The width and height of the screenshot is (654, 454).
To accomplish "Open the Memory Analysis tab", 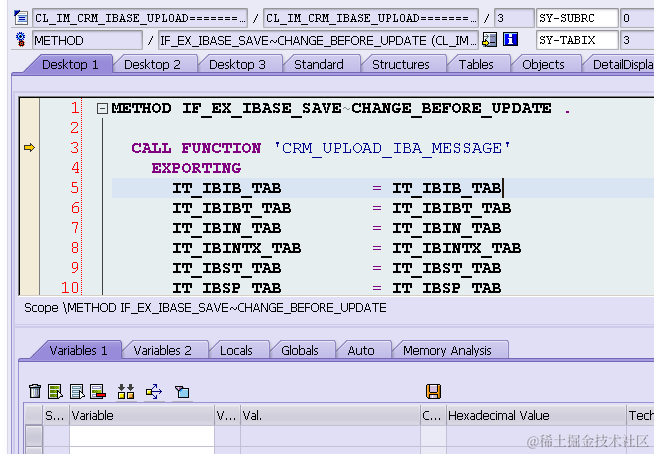I will (447, 351).
